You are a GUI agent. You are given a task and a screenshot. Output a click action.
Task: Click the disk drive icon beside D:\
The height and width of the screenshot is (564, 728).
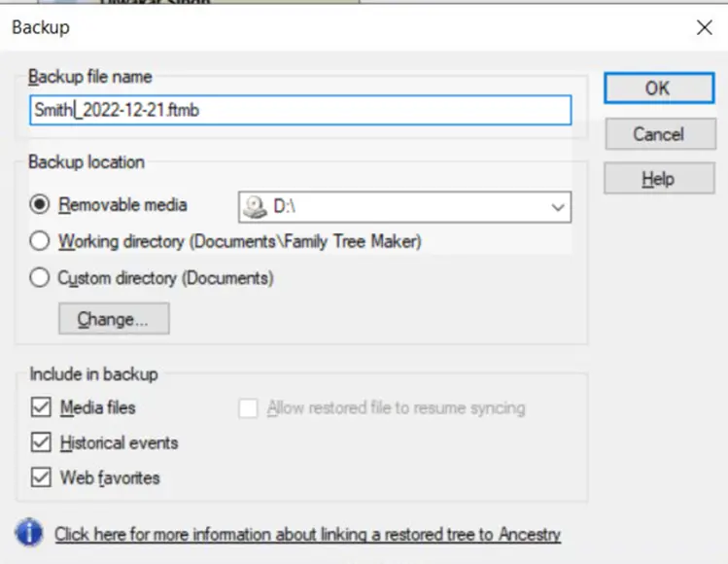(256, 206)
